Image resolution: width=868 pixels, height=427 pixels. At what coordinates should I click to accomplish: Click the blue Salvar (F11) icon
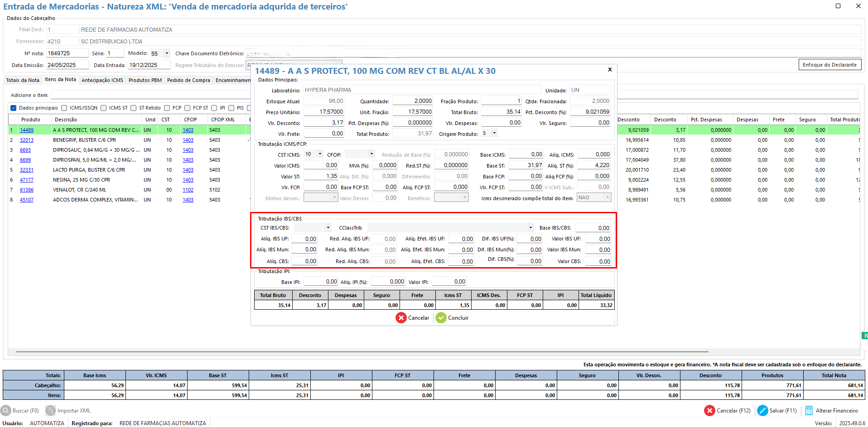[x=762, y=411]
